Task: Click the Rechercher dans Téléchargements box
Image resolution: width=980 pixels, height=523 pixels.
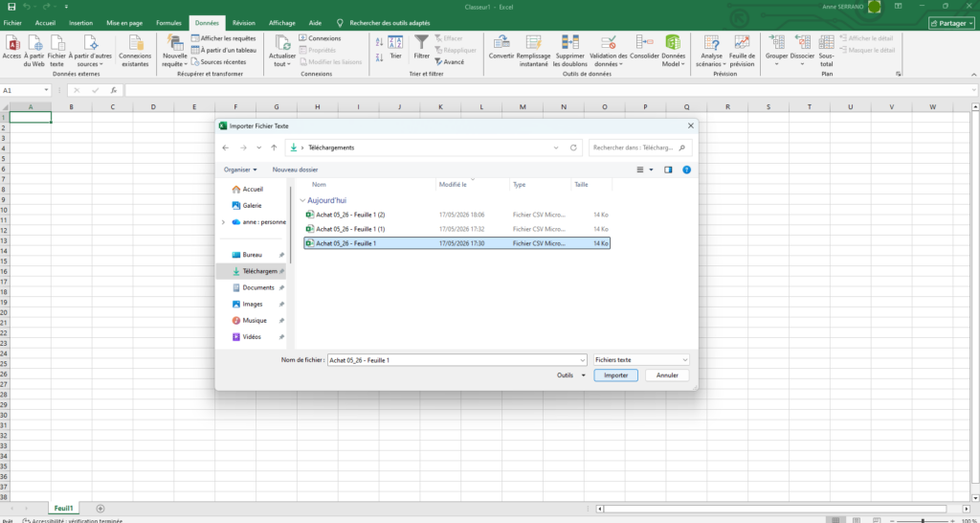Action: click(x=640, y=148)
